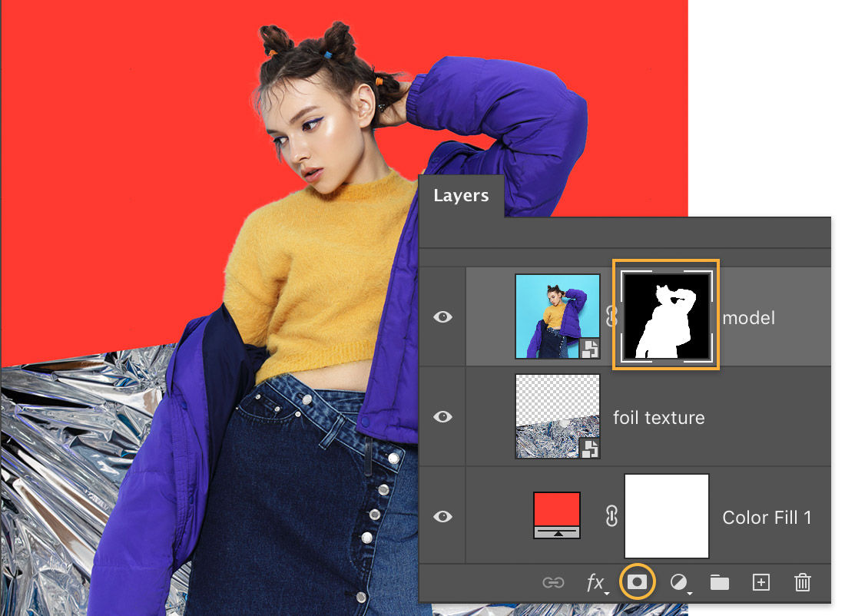Toggle visibility of the foil texture layer
This screenshot has height=616, width=845.
442,416
